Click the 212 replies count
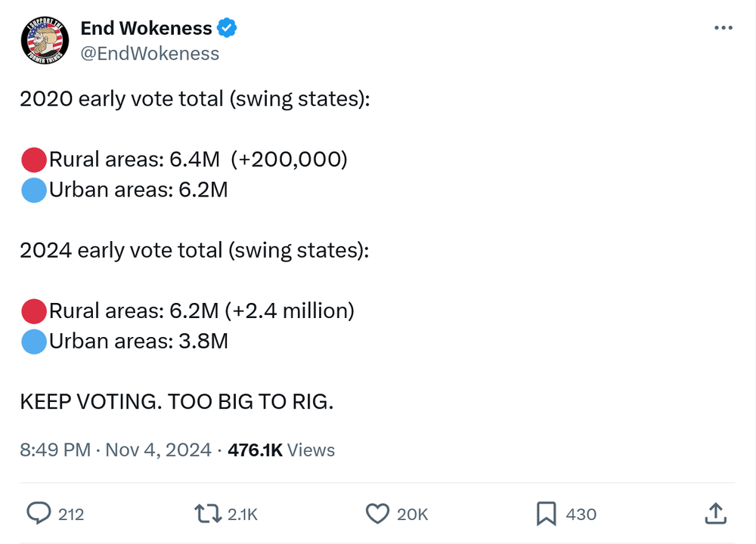The width and height of the screenshot is (756, 544). [x=71, y=515]
